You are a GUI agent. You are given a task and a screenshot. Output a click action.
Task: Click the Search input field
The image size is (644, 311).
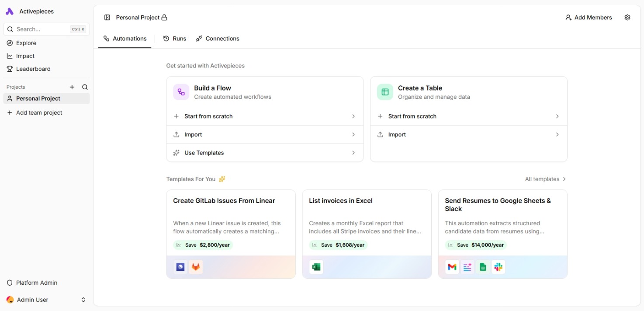pyautogui.click(x=46, y=29)
